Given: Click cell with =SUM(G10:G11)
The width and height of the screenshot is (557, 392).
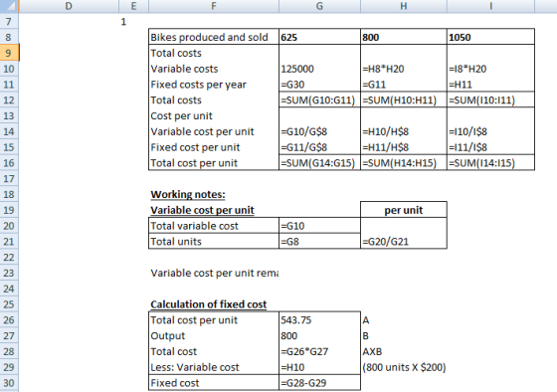Looking at the screenshot, I should point(319,99).
